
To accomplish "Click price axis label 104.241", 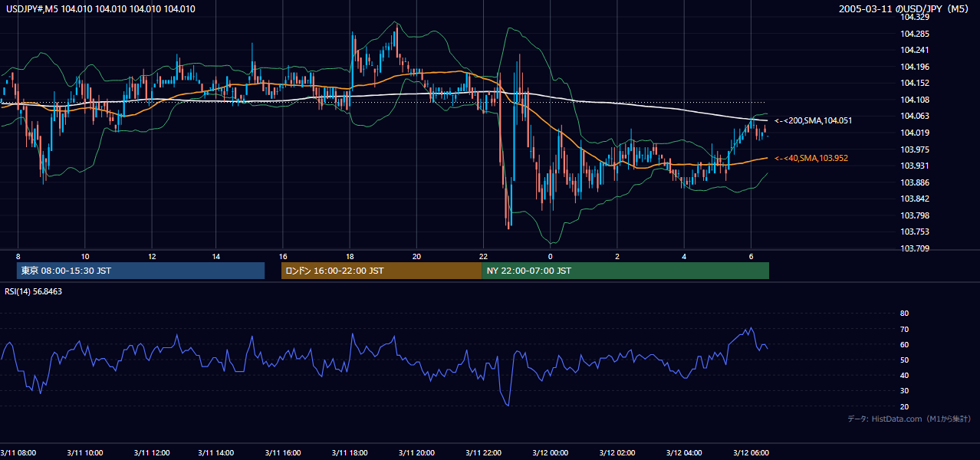I will tap(915, 50).
